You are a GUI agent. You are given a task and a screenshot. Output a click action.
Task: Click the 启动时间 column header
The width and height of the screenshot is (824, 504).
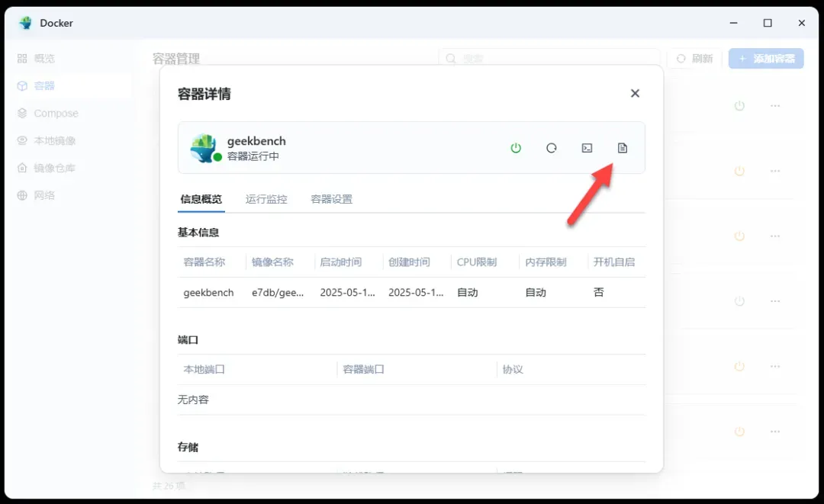click(x=341, y=262)
